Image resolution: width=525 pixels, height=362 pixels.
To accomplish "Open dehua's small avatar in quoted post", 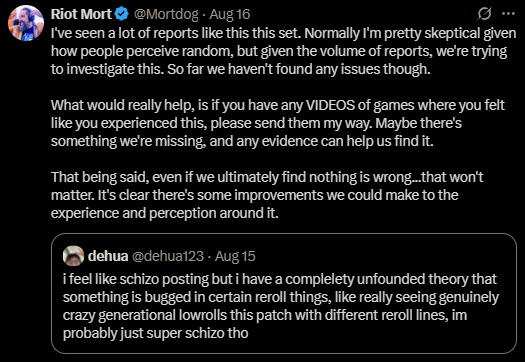I will [x=73, y=256].
